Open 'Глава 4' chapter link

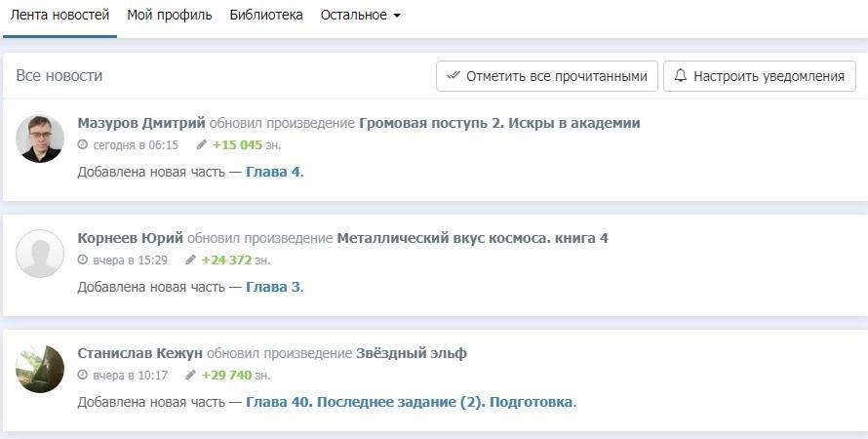[x=273, y=172]
